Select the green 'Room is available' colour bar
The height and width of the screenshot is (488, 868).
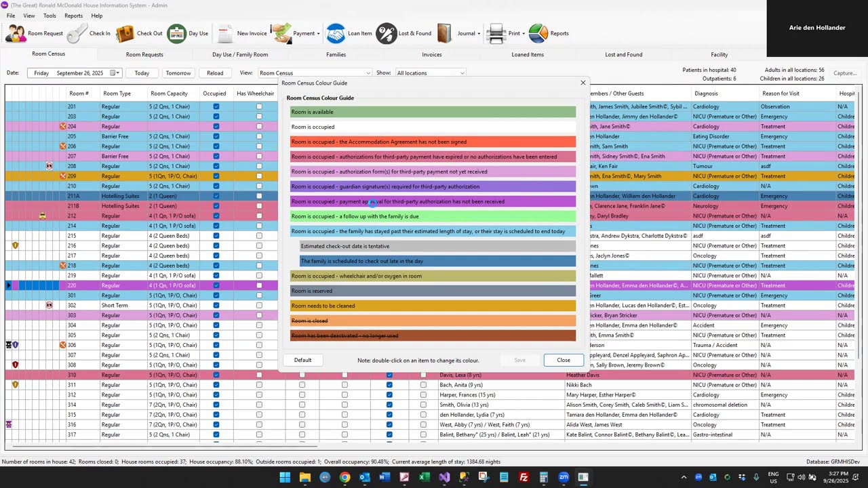point(433,112)
